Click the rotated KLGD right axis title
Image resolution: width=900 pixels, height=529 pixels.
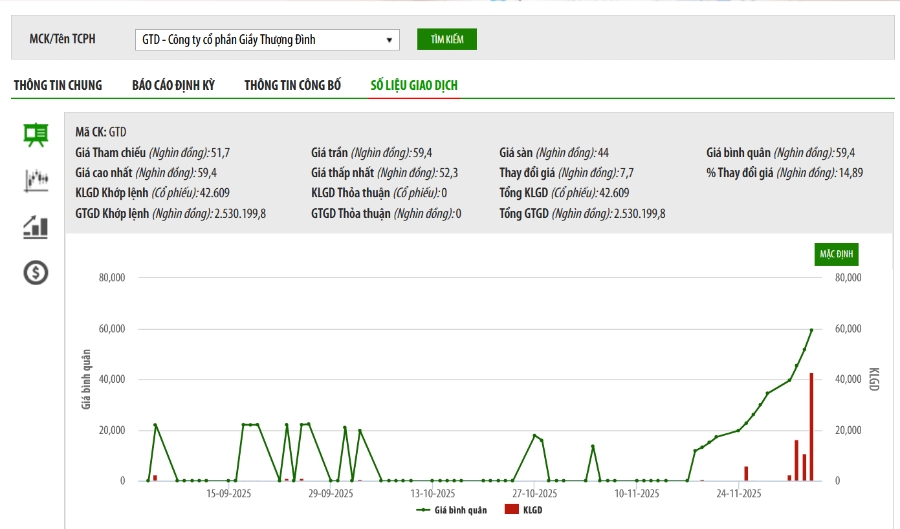coord(873,378)
